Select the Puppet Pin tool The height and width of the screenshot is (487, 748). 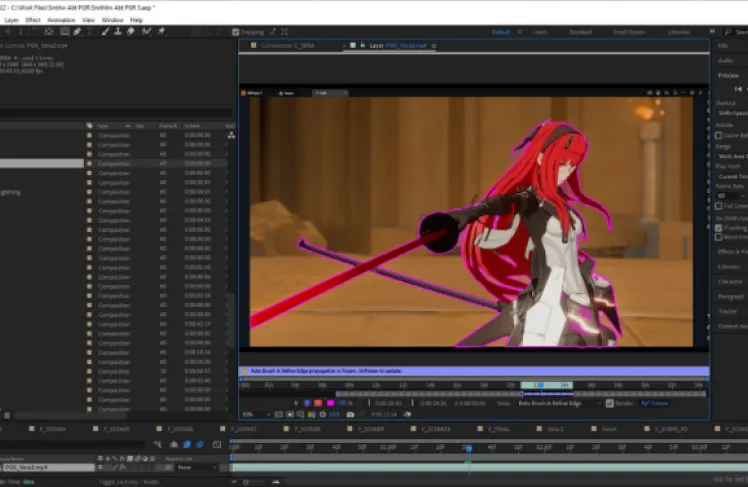(x=162, y=31)
